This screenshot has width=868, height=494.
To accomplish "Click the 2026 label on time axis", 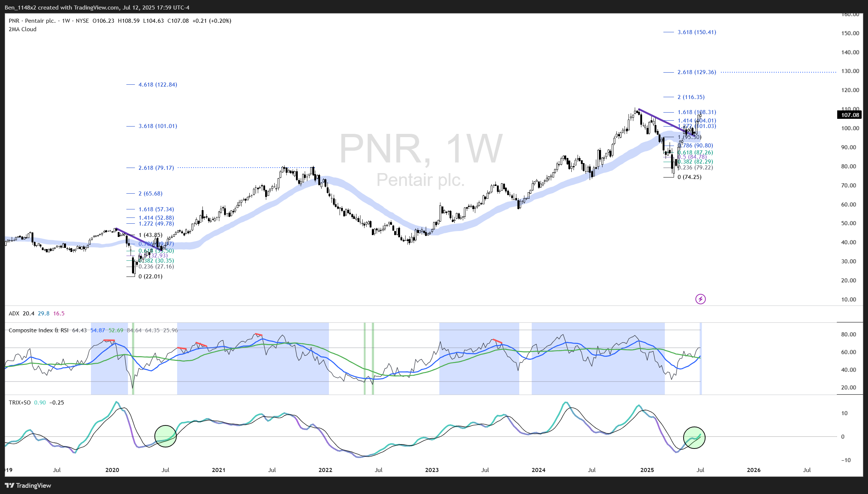I will coord(754,470).
